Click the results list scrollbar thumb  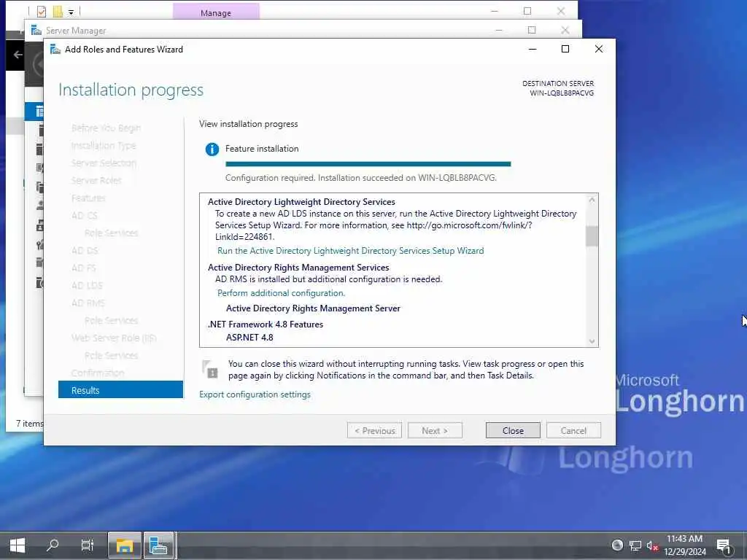592,236
